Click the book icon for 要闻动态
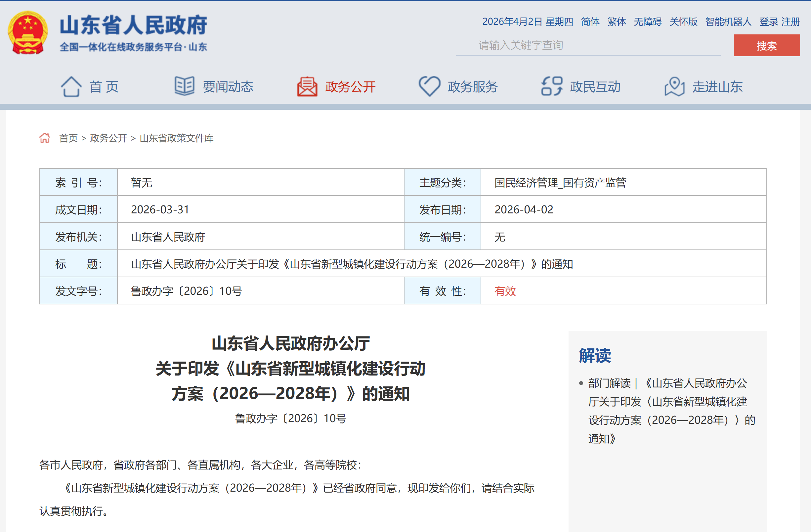This screenshot has height=532, width=811. pos(184,86)
